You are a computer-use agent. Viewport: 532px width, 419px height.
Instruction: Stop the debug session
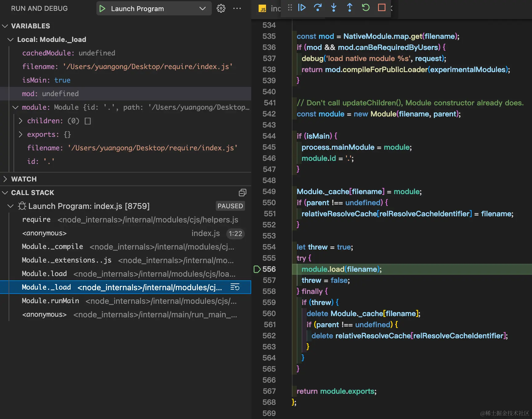point(382,8)
